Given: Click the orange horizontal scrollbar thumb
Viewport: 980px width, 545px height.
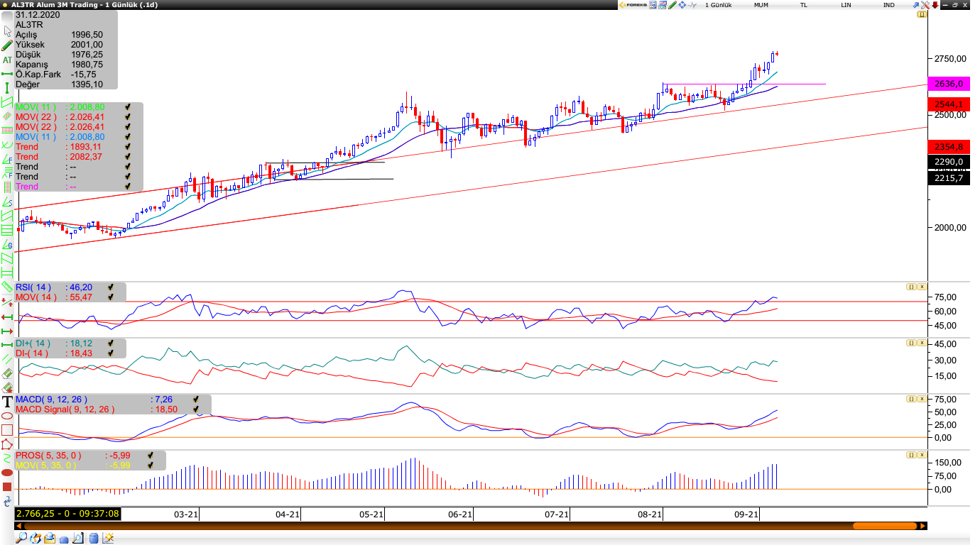Looking at the screenshot, I should pos(886,526).
